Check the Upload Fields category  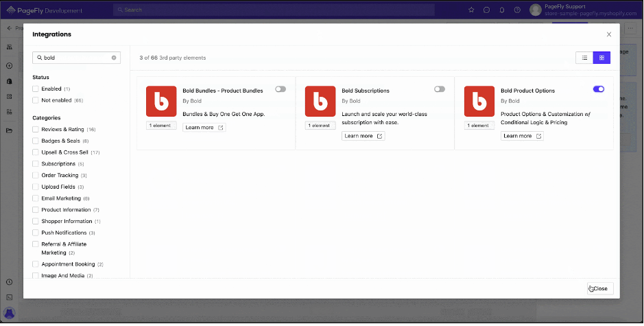[x=36, y=187]
